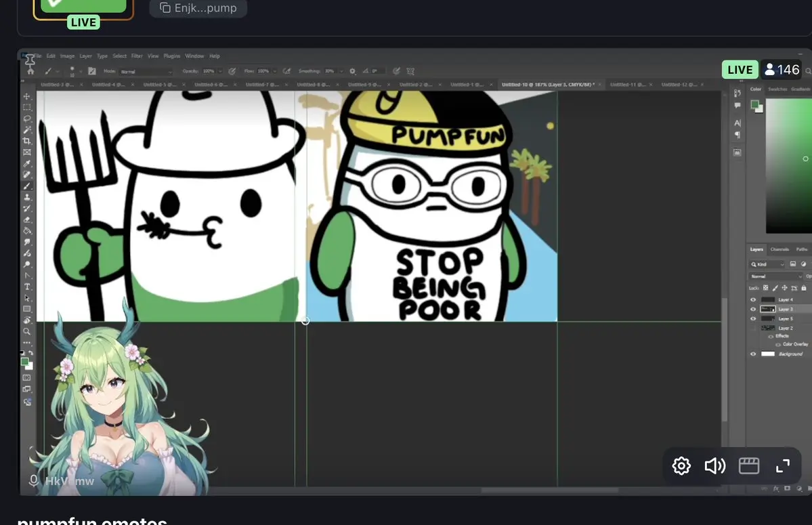Select the Hand tool

coord(27,320)
